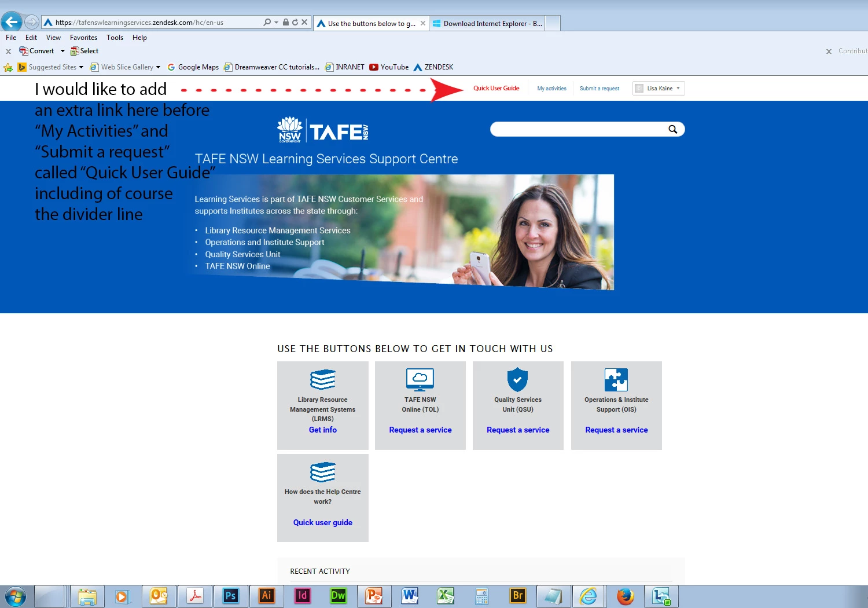Open Word from the taskbar
This screenshot has width=868, height=608.
point(410,596)
